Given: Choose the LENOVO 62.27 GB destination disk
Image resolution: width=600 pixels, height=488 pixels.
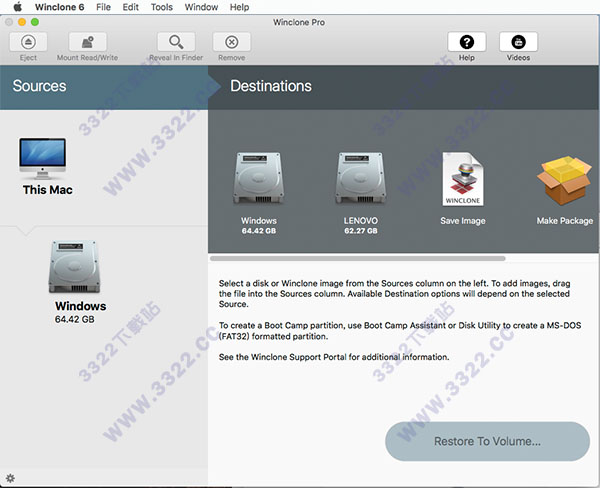Looking at the screenshot, I should click(x=360, y=179).
